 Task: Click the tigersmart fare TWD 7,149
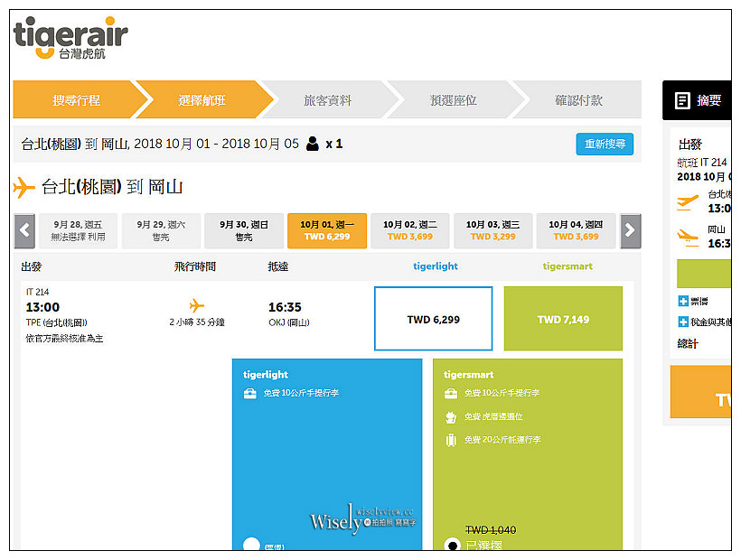click(x=562, y=318)
